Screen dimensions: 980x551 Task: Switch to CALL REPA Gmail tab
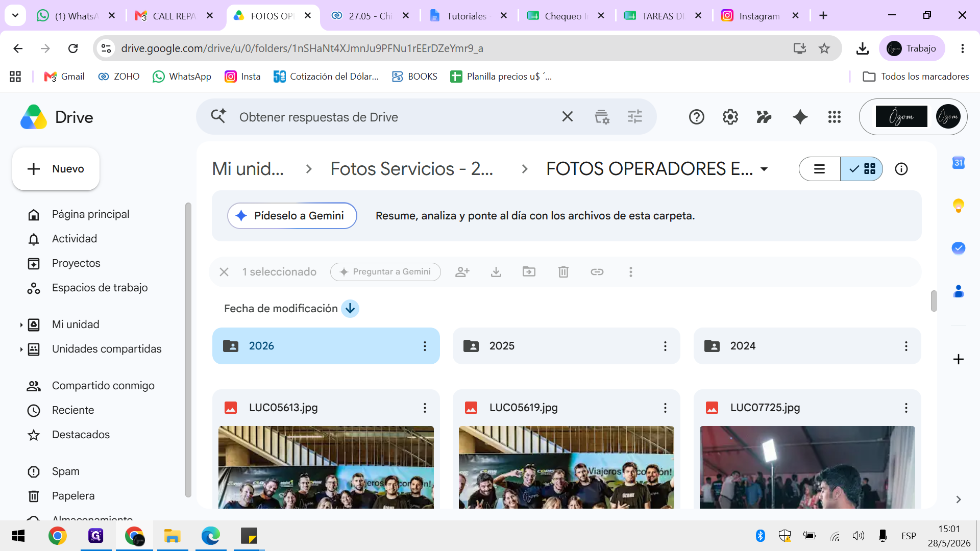pyautogui.click(x=174, y=16)
